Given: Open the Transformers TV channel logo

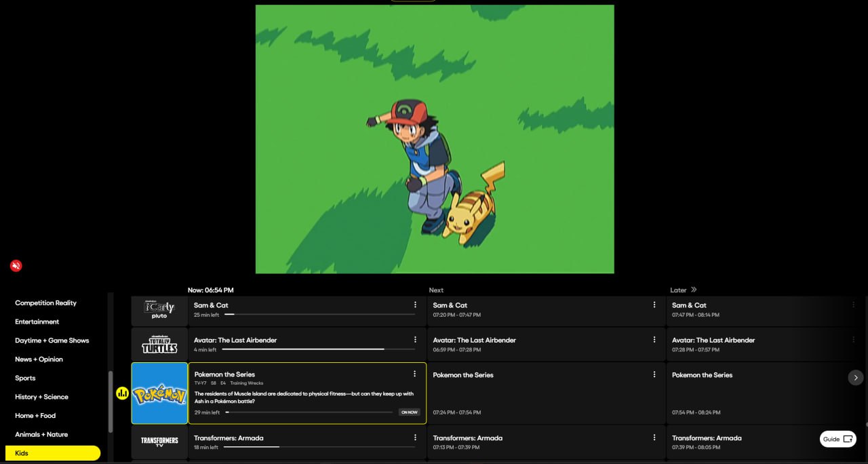Looking at the screenshot, I should point(159,441).
